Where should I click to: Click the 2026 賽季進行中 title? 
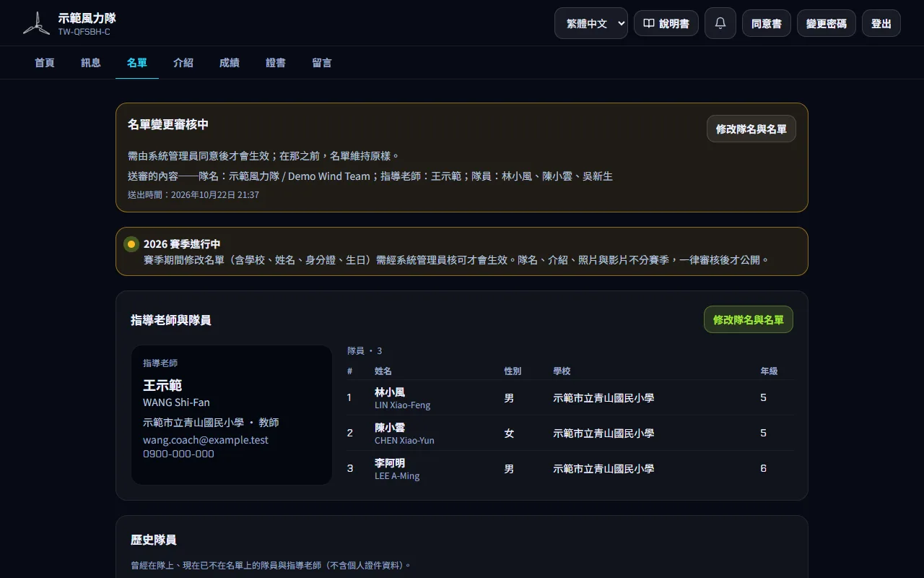pos(182,244)
